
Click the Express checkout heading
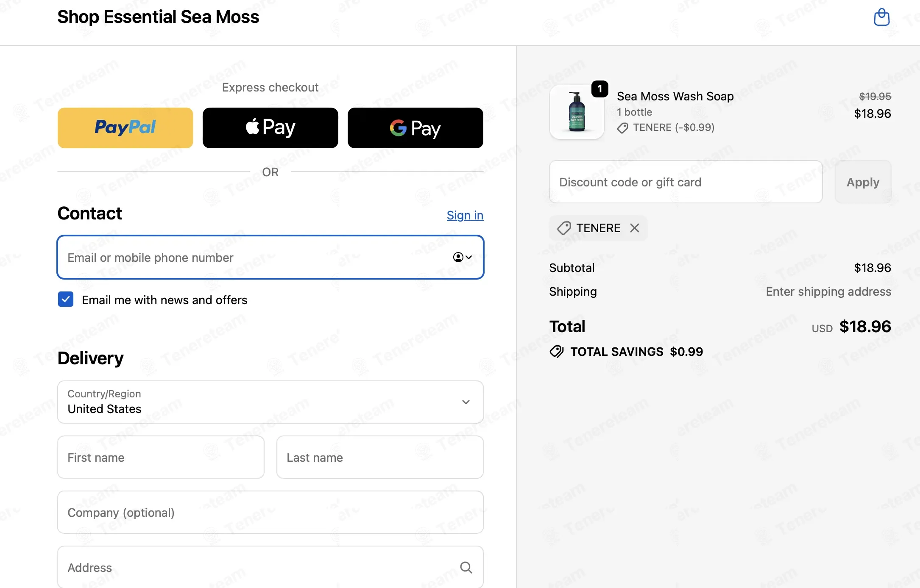pos(270,87)
